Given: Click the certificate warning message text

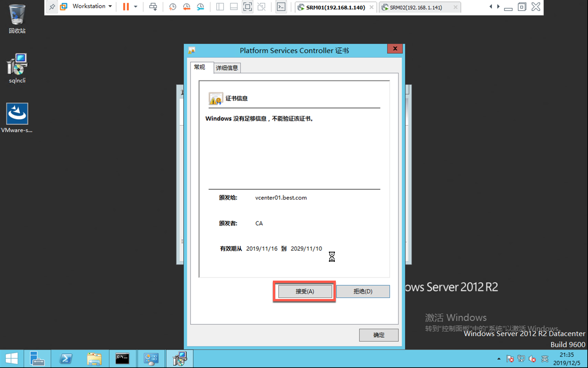Looking at the screenshot, I should tap(260, 119).
